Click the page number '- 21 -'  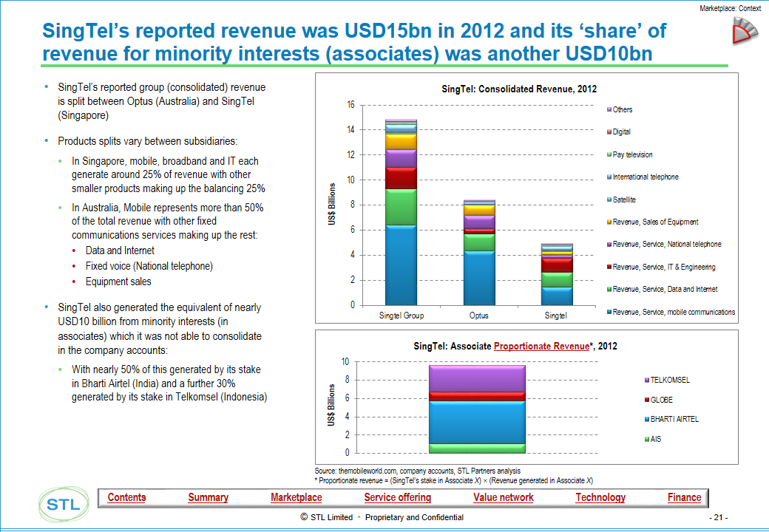click(719, 517)
